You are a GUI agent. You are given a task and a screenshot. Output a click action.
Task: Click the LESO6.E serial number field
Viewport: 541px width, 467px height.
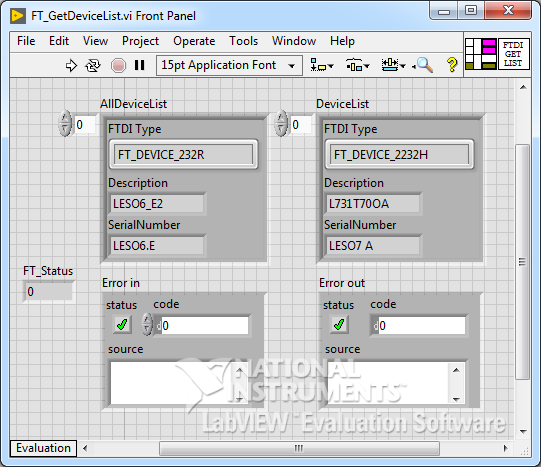click(x=157, y=246)
